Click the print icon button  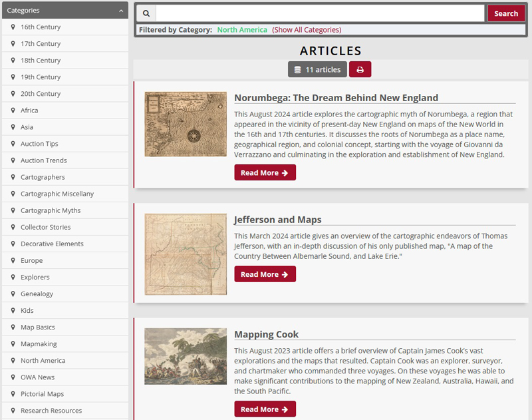pos(360,69)
